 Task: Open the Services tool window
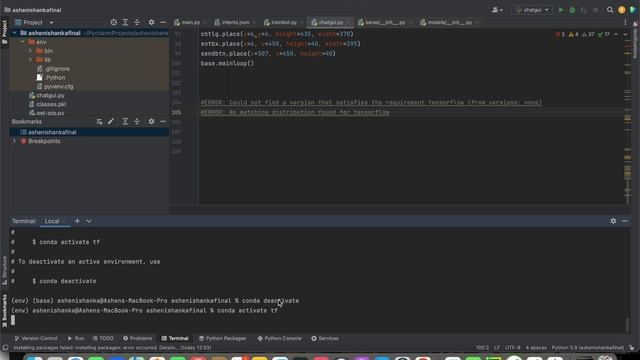click(325, 338)
